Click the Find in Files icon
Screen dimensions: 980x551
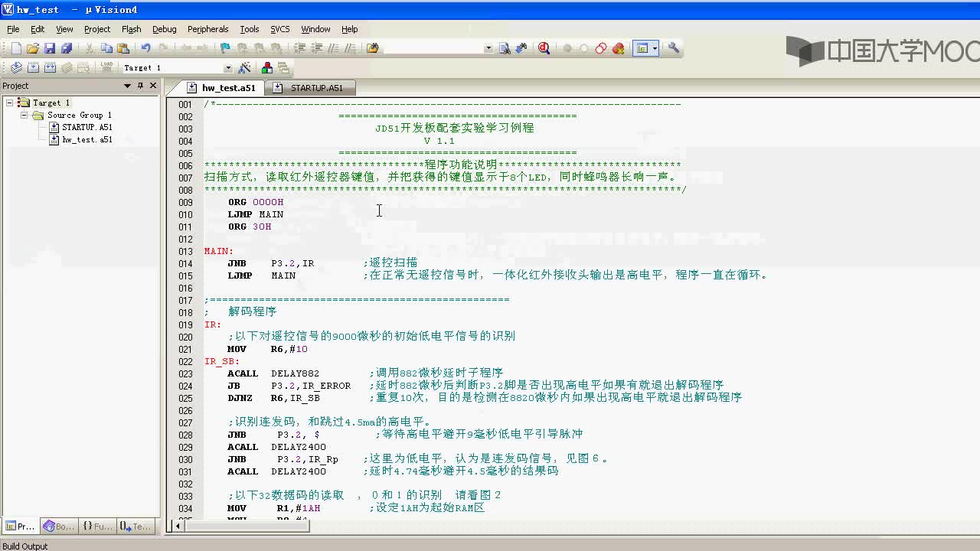(372, 48)
